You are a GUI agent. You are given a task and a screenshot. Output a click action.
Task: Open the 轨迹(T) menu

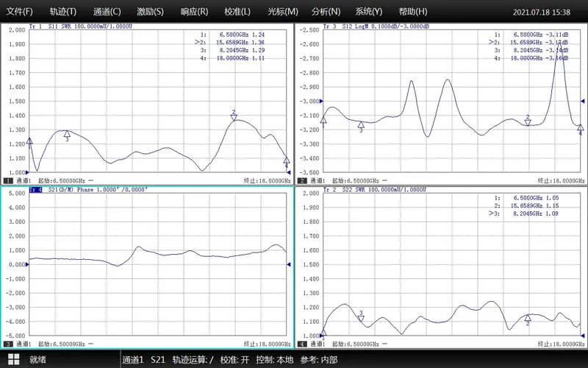pos(63,12)
